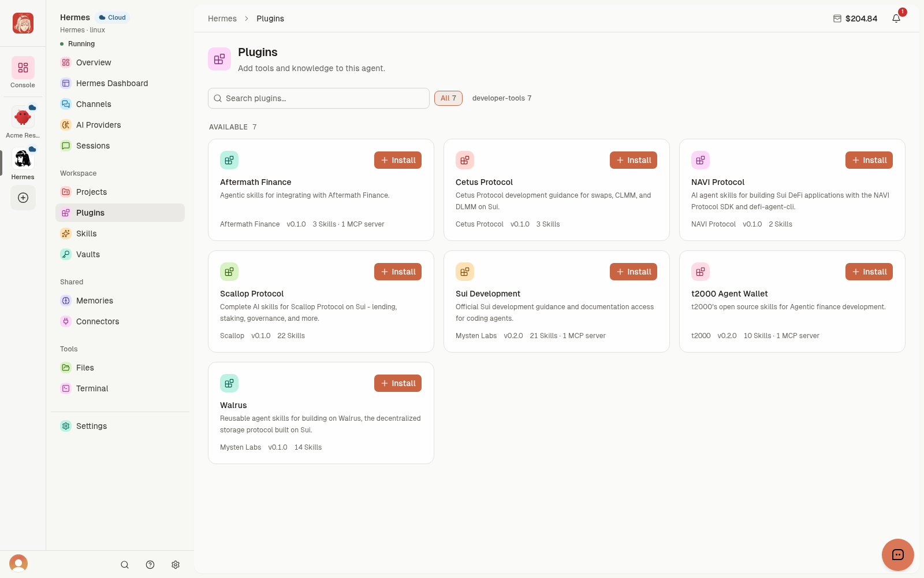Open Files in the sidebar
Viewport: 924px width, 578px height.
120,368
